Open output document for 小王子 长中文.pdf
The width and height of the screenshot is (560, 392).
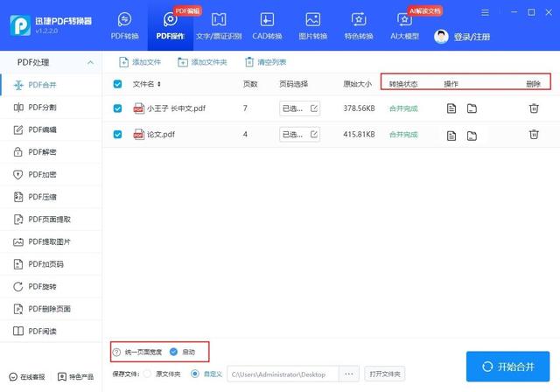click(x=451, y=108)
